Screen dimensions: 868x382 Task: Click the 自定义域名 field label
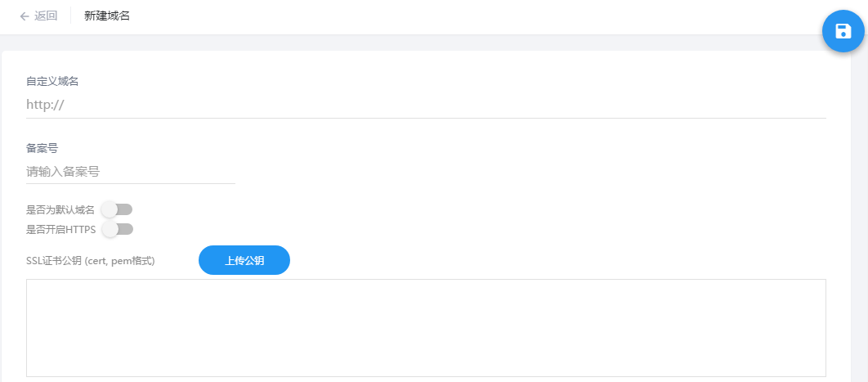52,81
